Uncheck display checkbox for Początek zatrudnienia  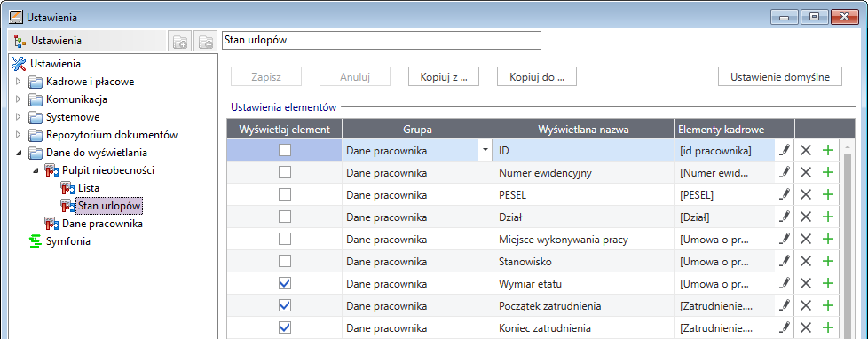coord(285,305)
